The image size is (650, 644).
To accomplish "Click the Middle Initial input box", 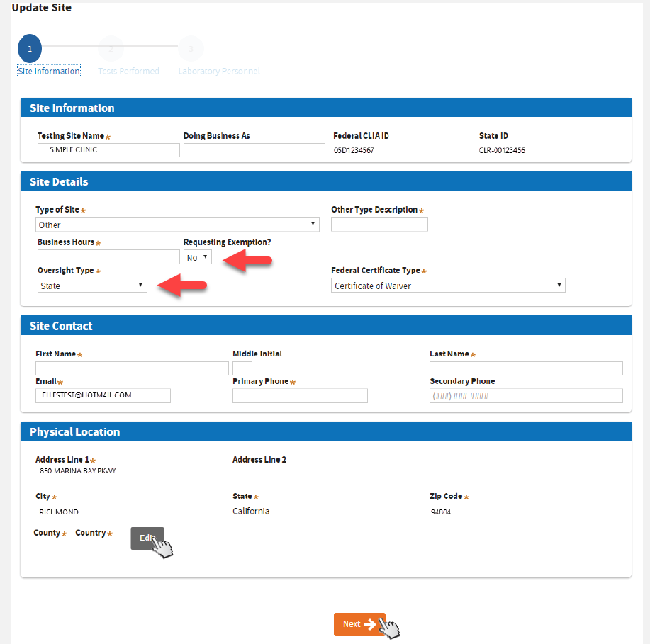I will pos(242,368).
